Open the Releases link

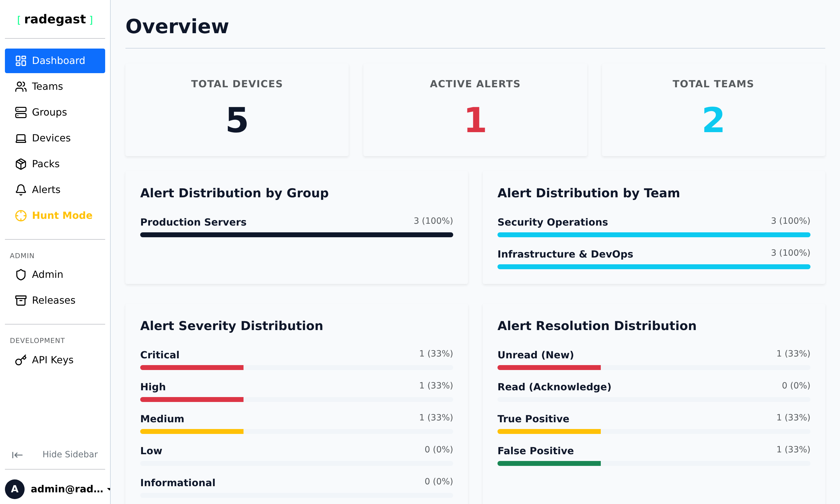coord(55,300)
